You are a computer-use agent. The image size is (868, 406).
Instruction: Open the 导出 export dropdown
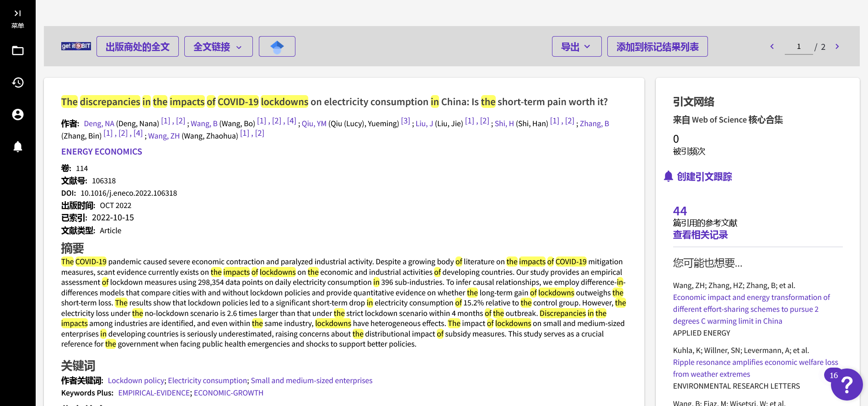(x=576, y=47)
